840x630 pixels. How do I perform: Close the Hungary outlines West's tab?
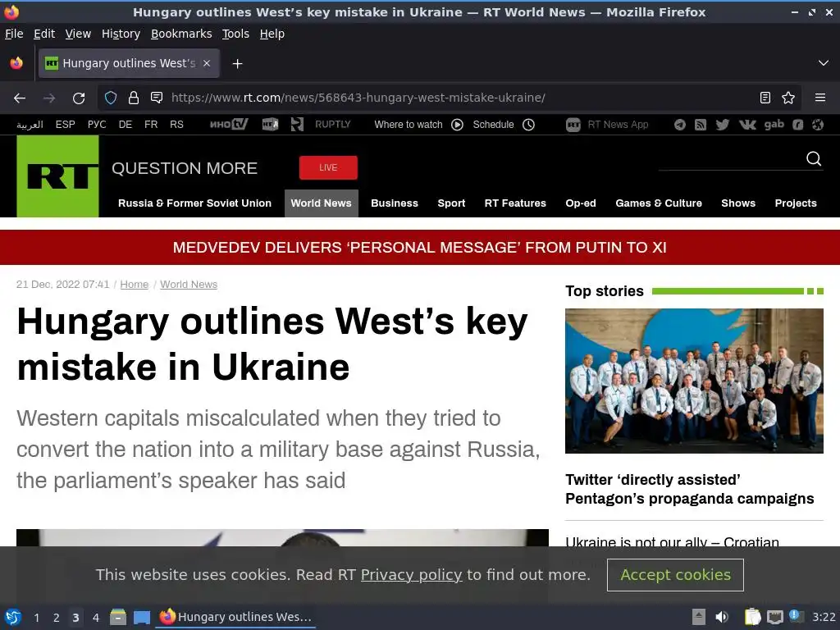207,63
